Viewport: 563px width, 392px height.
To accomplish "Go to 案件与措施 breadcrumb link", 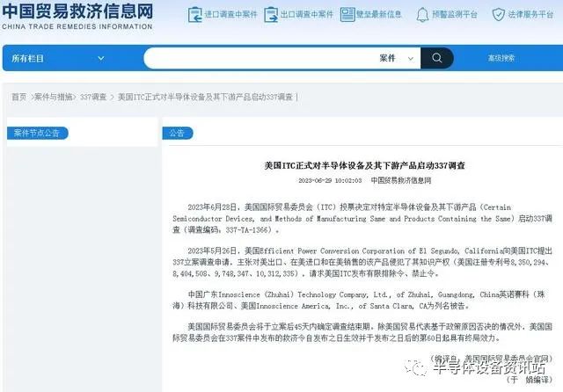I will click(x=53, y=97).
